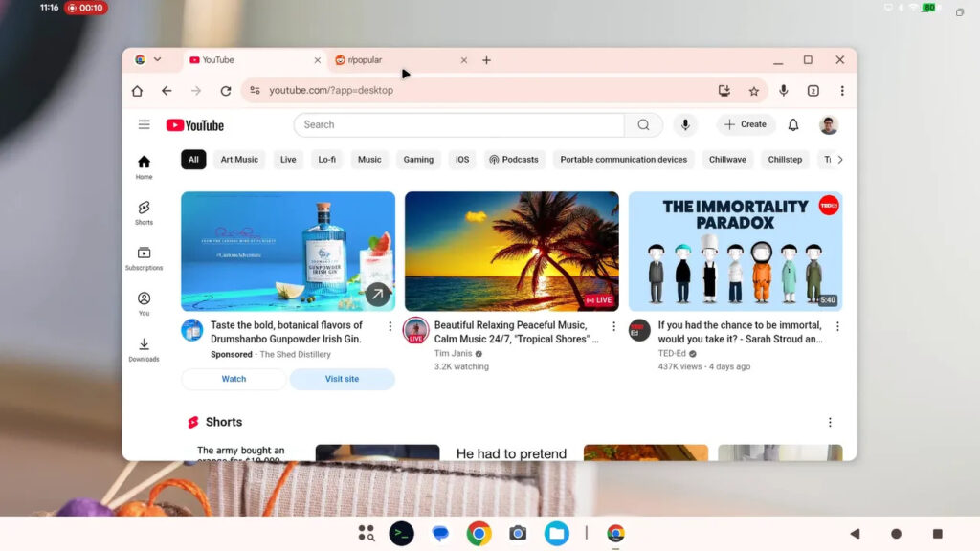Click the YouTube logo
Screen dimensions: 980x551
194,124
